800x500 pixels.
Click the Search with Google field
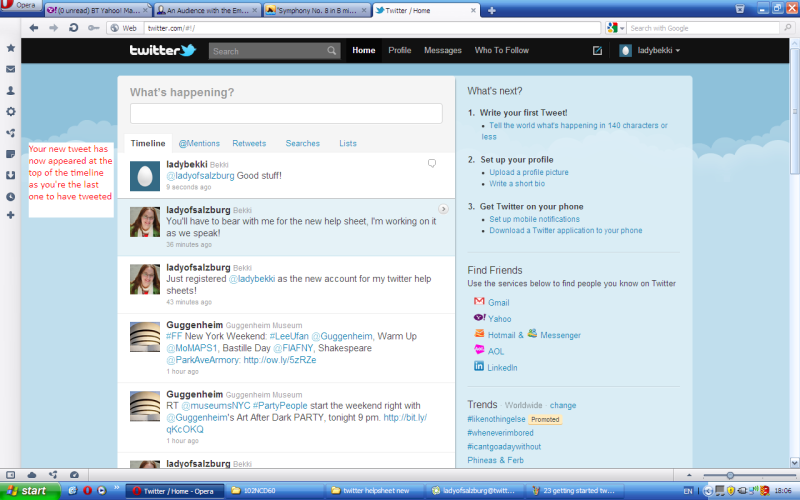point(705,28)
